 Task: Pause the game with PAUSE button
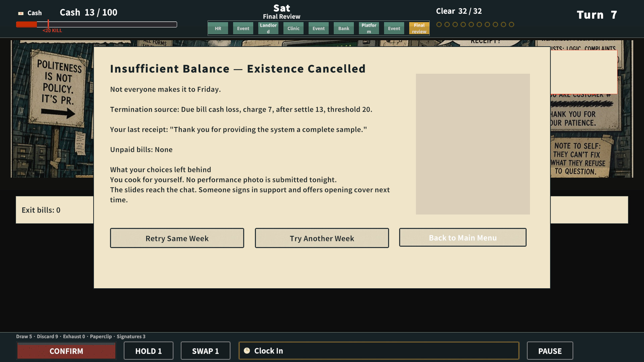click(x=550, y=351)
